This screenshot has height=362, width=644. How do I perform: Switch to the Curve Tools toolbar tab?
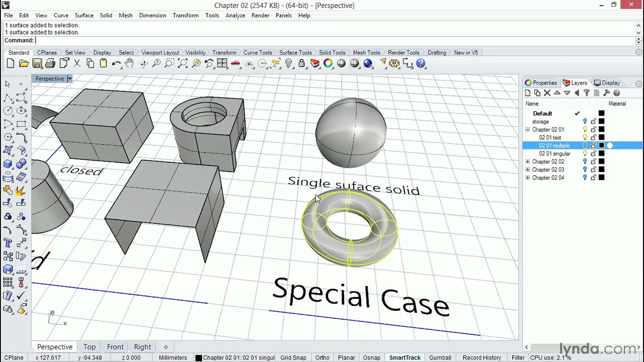[258, 53]
